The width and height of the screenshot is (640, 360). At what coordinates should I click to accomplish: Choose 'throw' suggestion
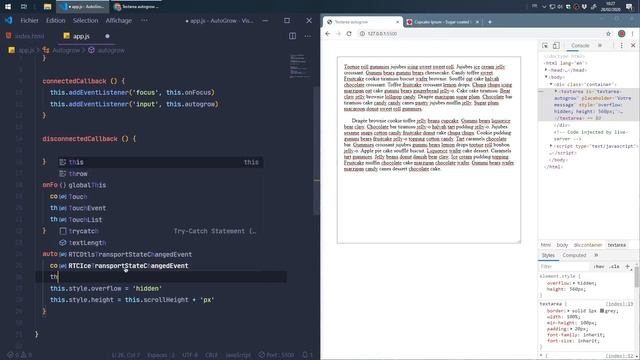pos(160,173)
